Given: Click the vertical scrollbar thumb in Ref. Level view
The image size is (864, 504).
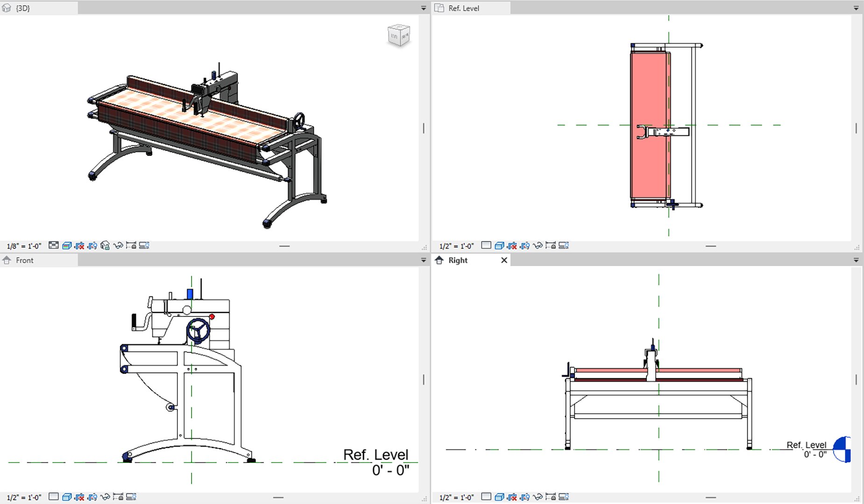Looking at the screenshot, I should click(856, 128).
